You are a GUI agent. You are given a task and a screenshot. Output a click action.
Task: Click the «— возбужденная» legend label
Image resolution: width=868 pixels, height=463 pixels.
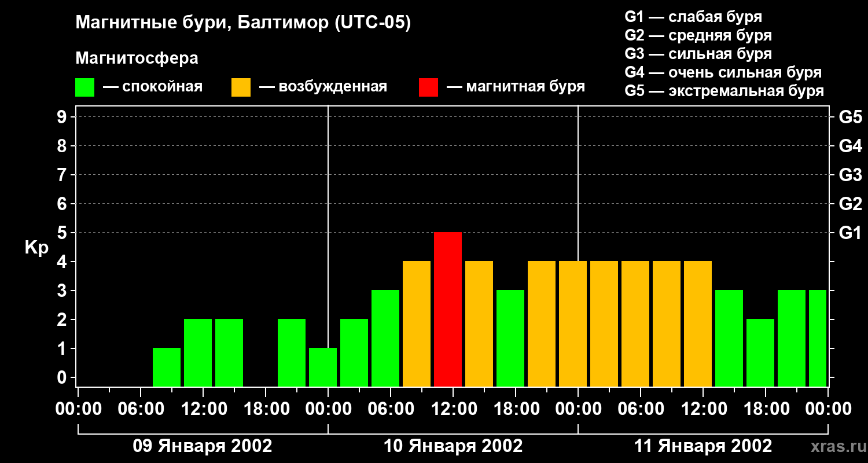pos(323,87)
